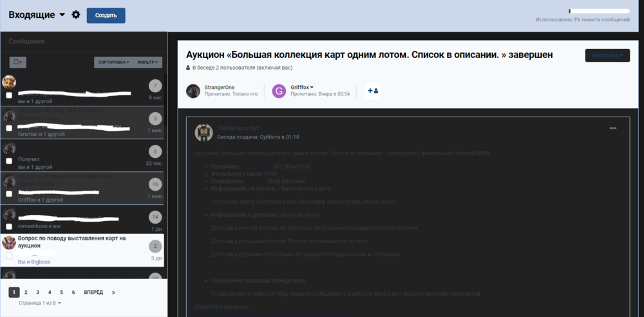Screen dimensions: 644x317
Task: Click the avatar of the 9 час conversation
Action: [x=9, y=82]
